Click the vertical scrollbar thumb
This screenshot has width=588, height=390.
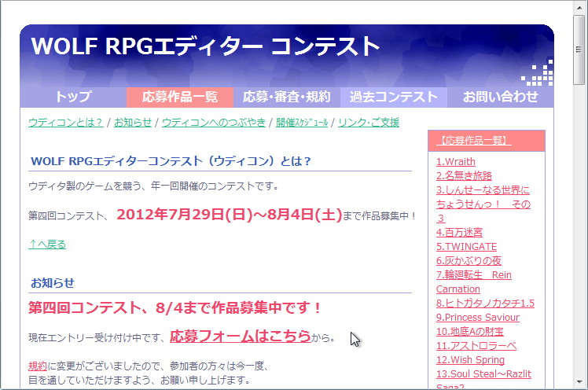579,50
